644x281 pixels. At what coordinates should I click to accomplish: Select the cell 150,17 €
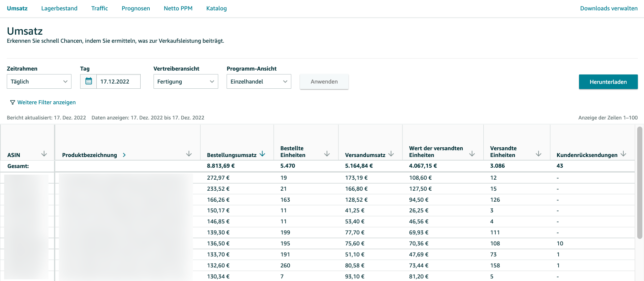(218, 210)
